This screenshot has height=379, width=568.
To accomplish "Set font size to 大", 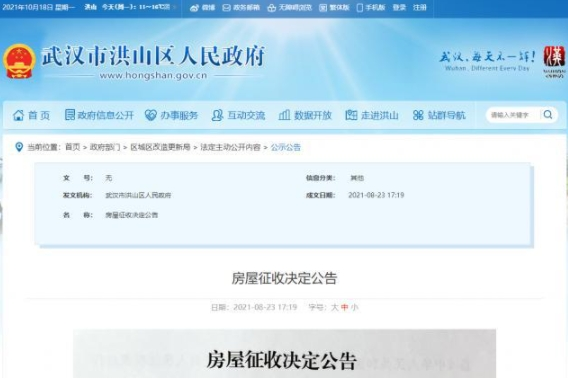I will pyautogui.click(x=334, y=307).
